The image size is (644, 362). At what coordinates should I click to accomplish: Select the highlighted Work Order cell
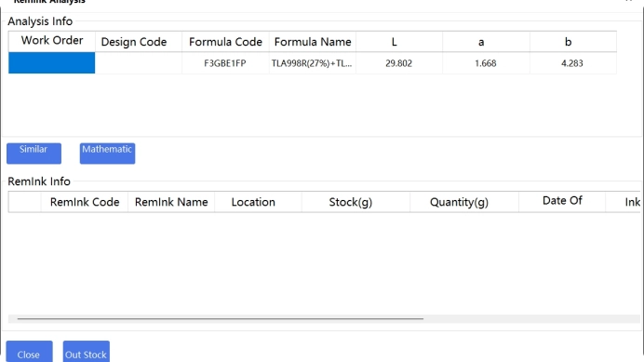click(x=52, y=63)
